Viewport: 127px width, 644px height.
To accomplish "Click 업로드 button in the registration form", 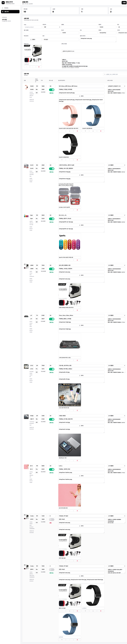I will pyautogui.click(x=33, y=39).
